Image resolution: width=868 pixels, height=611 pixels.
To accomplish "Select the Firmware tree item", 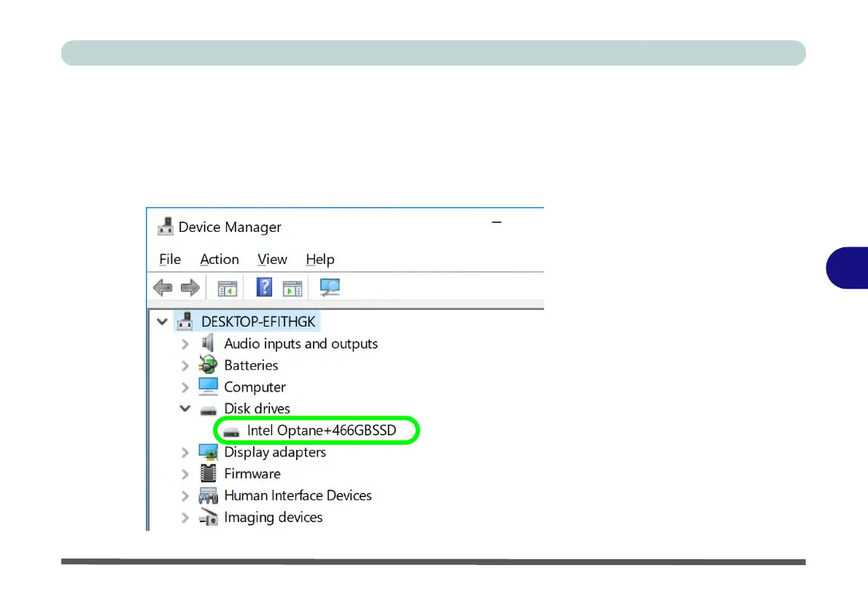I will tap(252, 474).
